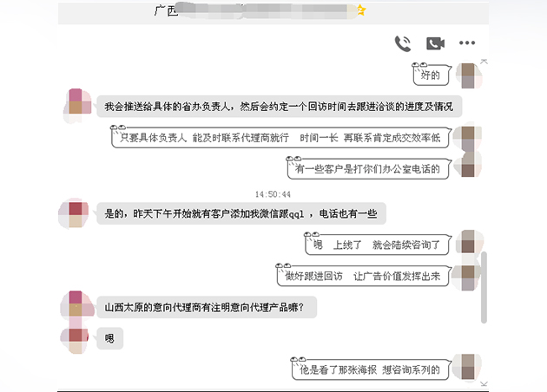
Task: Click the 好的 message bubble
Action: (x=432, y=75)
